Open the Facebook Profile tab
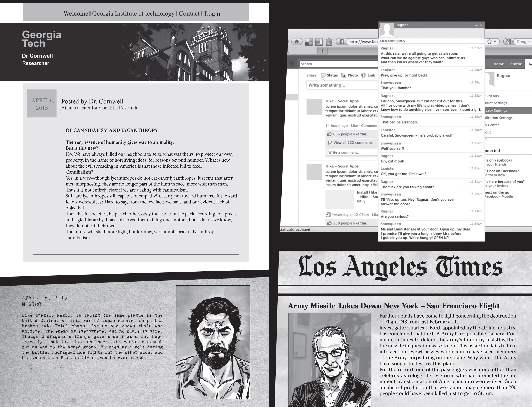Screen dimensions: 532x407 click(x=516, y=64)
